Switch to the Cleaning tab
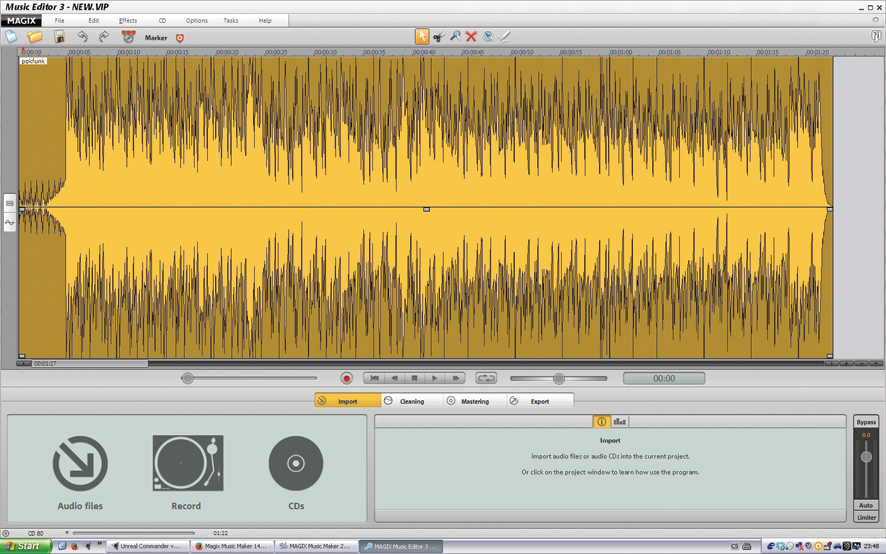Viewport: 886px width, 554px height. pyautogui.click(x=412, y=401)
